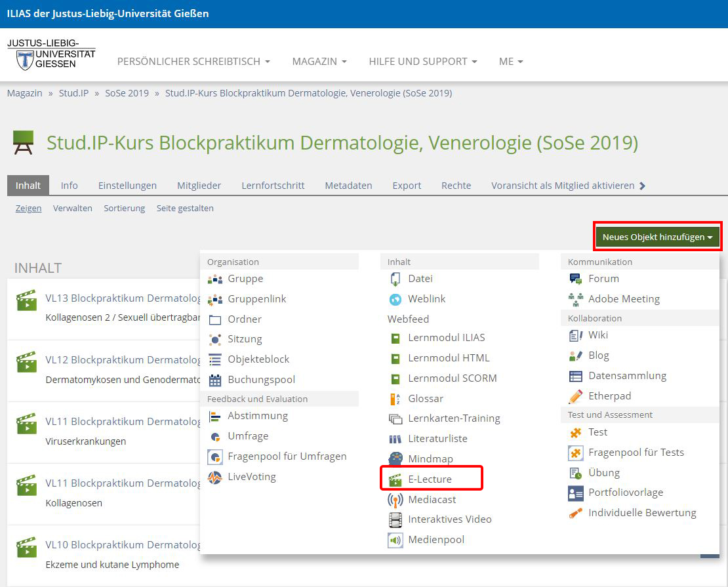
Task: Select the Mediacast antenna icon
Action: pos(395,500)
